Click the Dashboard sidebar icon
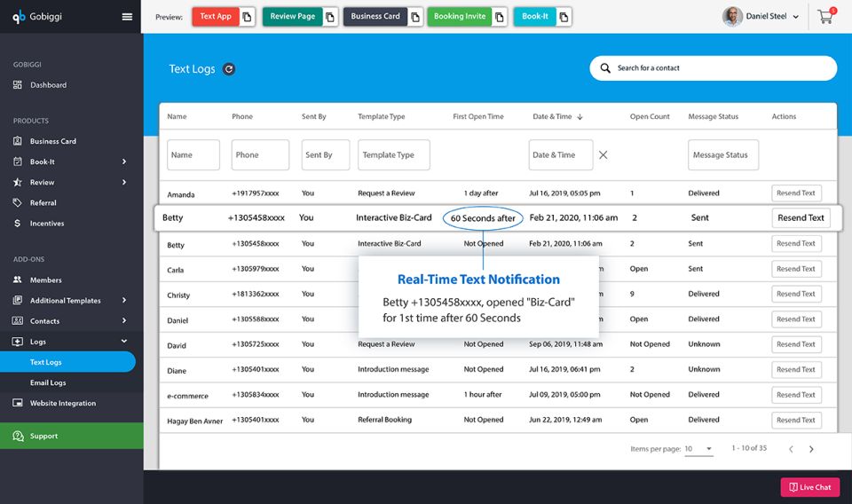 (18, 84)
